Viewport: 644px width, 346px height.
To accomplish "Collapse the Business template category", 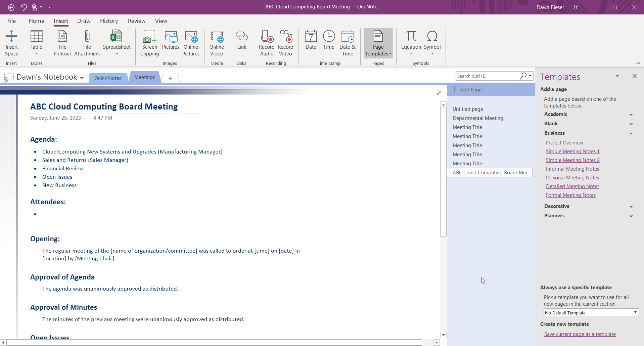I will (631, 133).
